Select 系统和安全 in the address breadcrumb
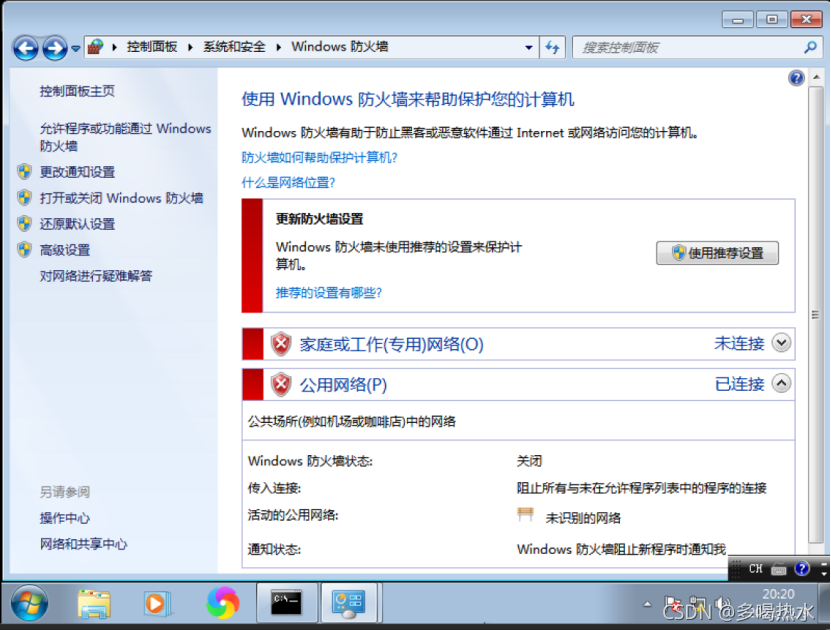Image resolution: width=831 pixels, height=631 pixels. pos(234,47)
